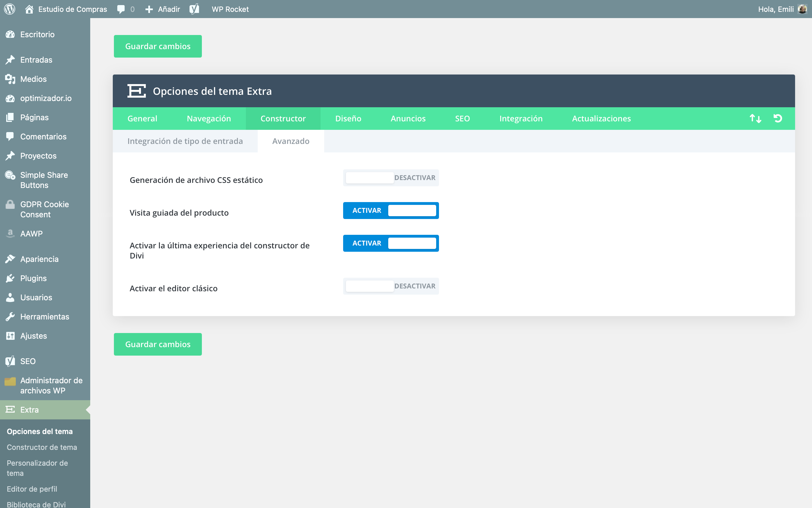812x508 pixels.
Task: Switch to the General tab
Action: (142, 119)
